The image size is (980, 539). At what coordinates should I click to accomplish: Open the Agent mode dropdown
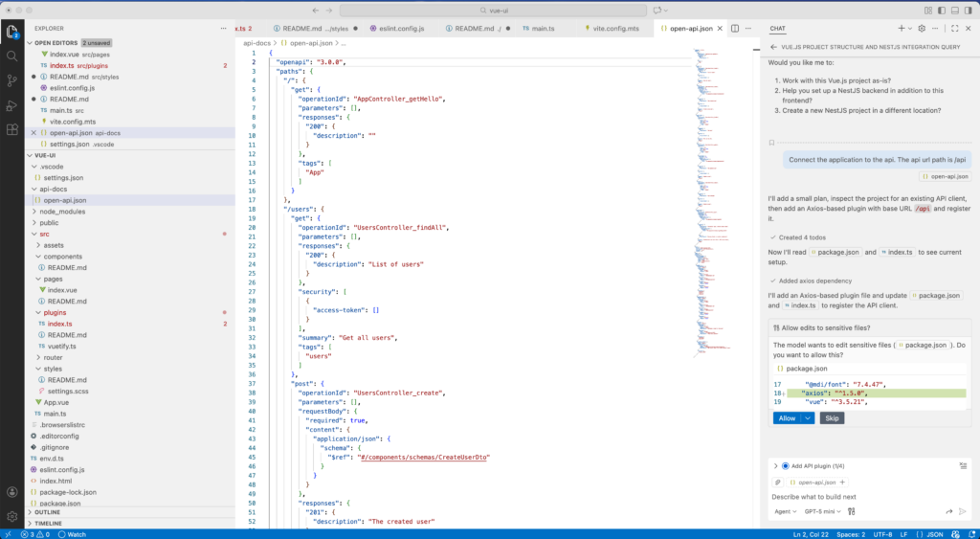789,512
